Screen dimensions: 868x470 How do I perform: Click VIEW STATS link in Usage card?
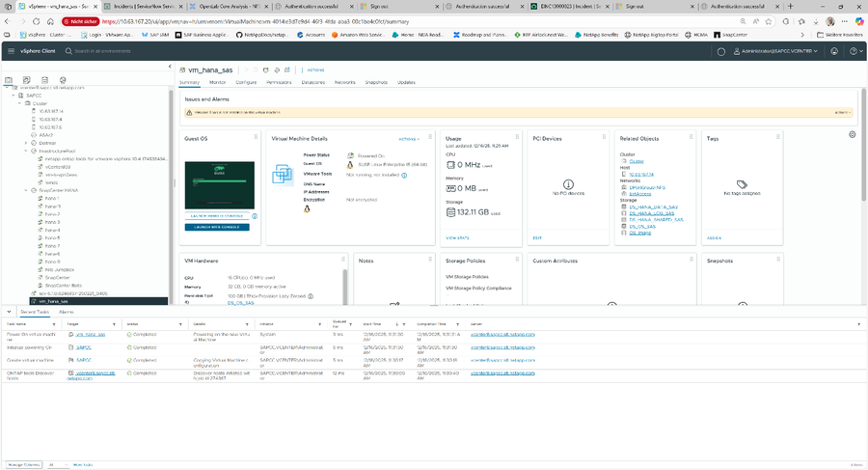coord(457,237)
